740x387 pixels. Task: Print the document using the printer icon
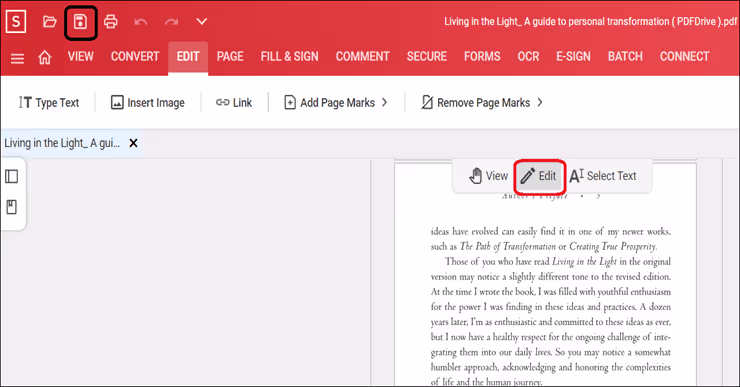[x=111, y=22]
